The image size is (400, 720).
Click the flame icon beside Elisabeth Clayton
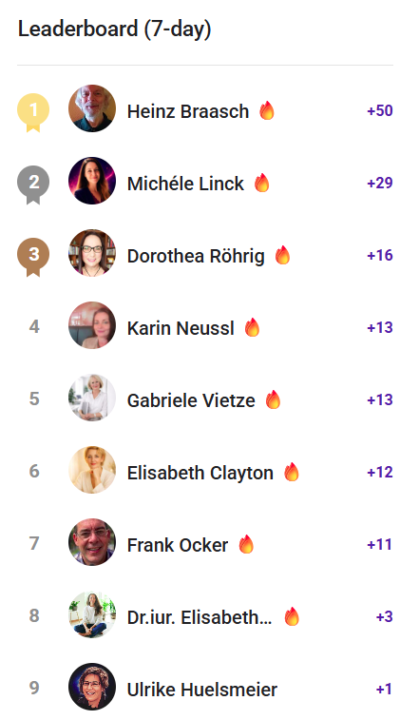292,472
